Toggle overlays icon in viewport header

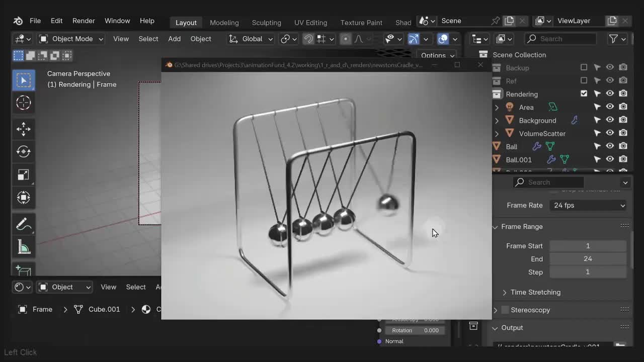(x=443, y=39)
